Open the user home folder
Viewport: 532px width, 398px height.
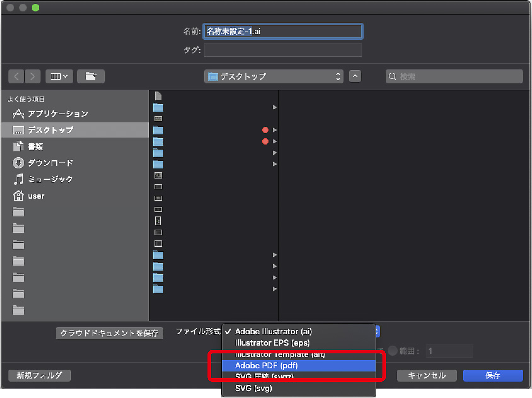tap(36, 196)
